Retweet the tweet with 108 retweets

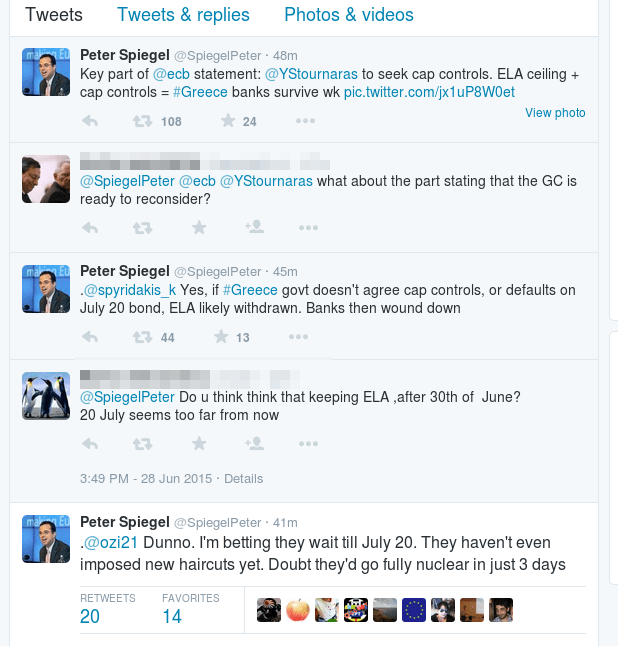click(x=143, y=121)
